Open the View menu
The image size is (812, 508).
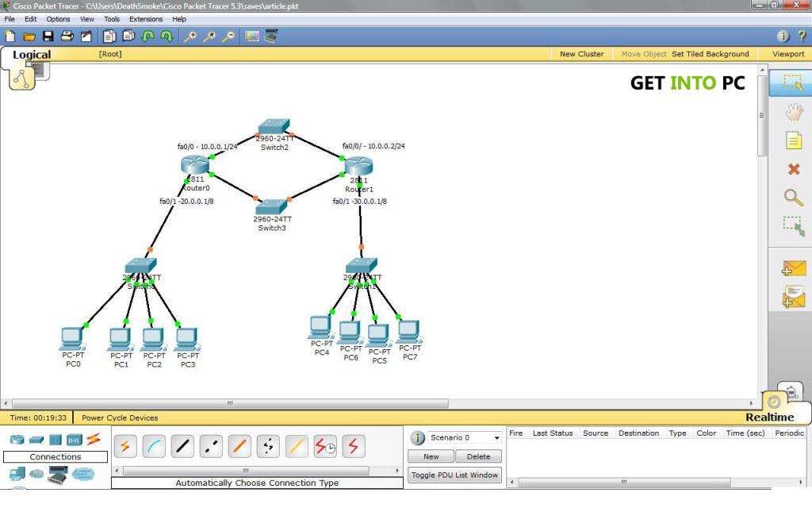[x=87, y=19]
